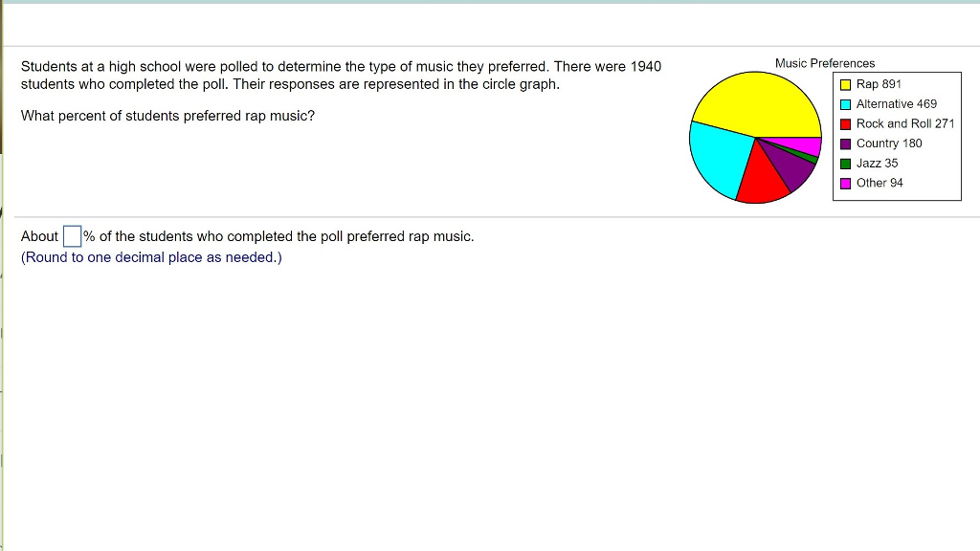Image resolution: width=980 pixels, height=551 pixels.
Task: Click the Music Preferences chart title
Action: pyautogui.click(x=824, y=63)
